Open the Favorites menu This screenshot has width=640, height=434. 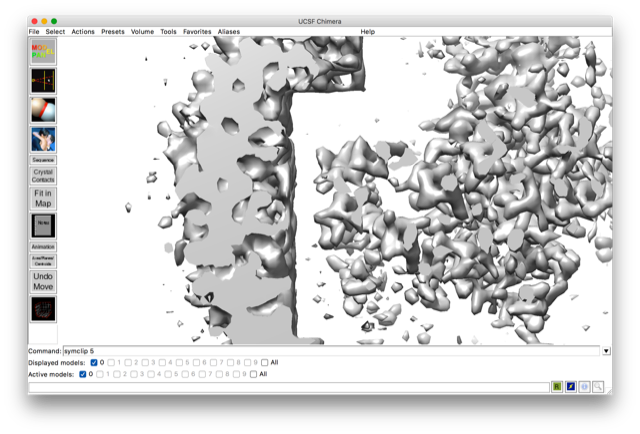point(197,32)
